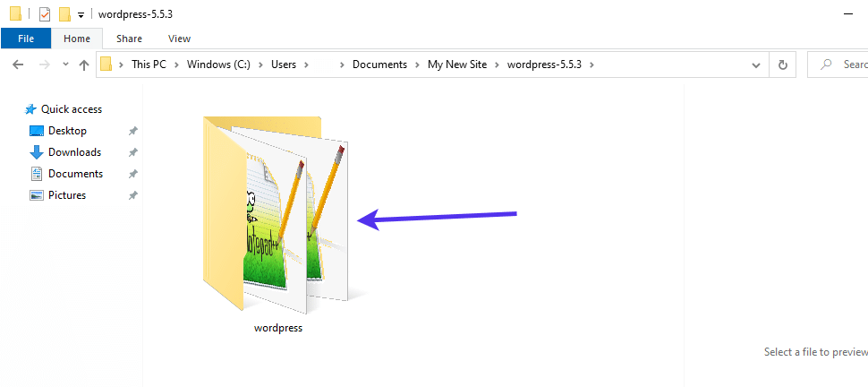Click New Folder icon in quick toolbar
This screenshot has width=868, height=387.
[x=64, y=14]
